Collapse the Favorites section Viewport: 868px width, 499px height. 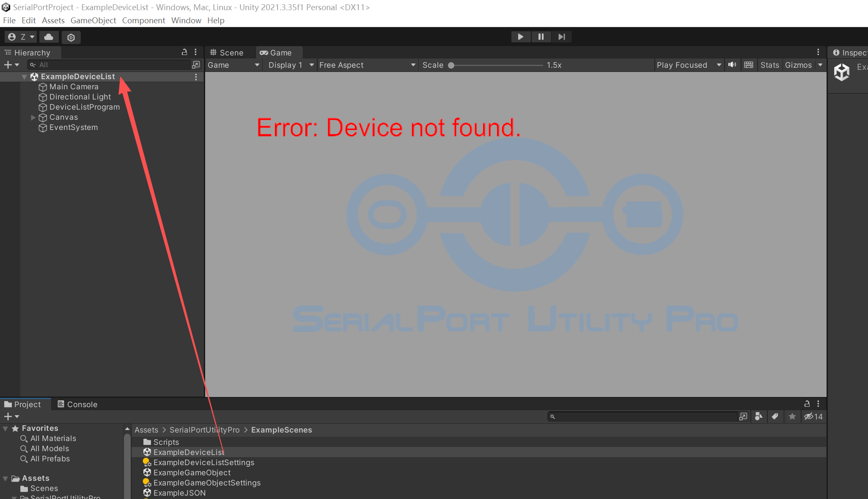point(5,428)
